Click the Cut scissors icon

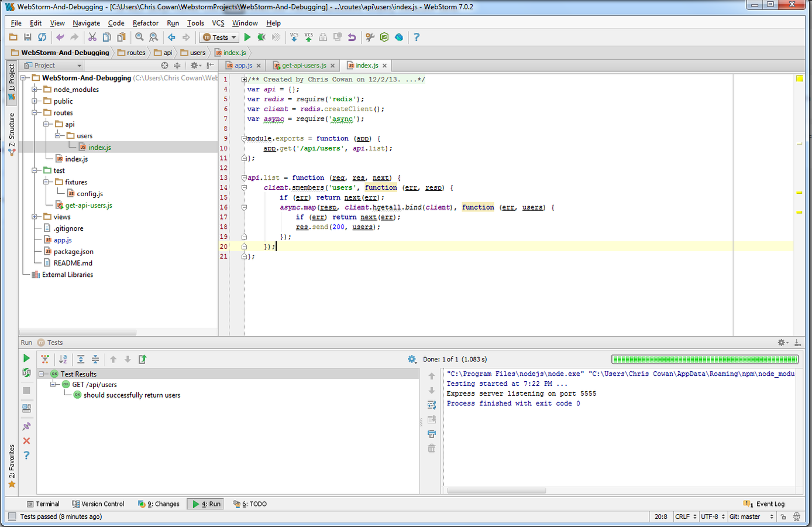(x=92, y=37)
